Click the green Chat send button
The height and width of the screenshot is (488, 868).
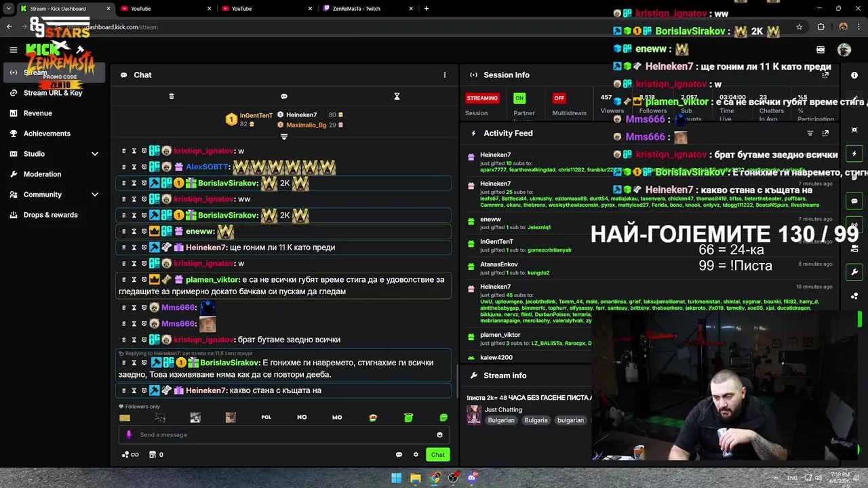click(x=438, y=455)
